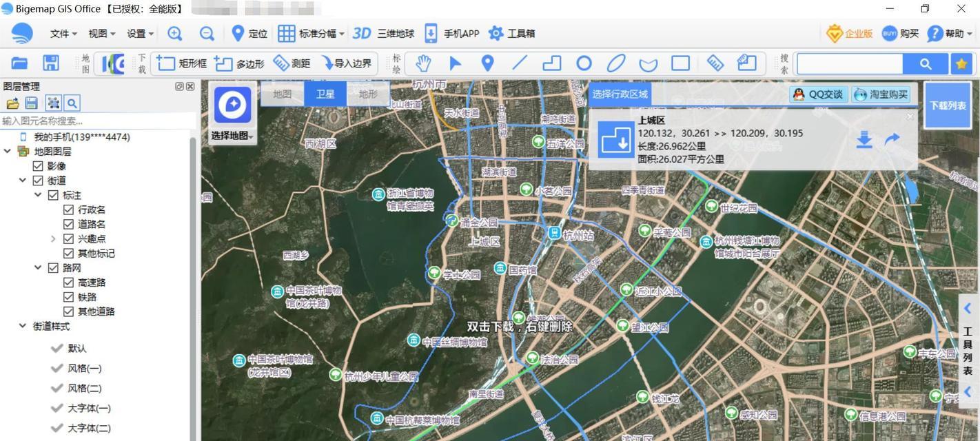Click 导入边界 import boundary tool
Viewport: 980px width, 441px height.
pos(346,63)
